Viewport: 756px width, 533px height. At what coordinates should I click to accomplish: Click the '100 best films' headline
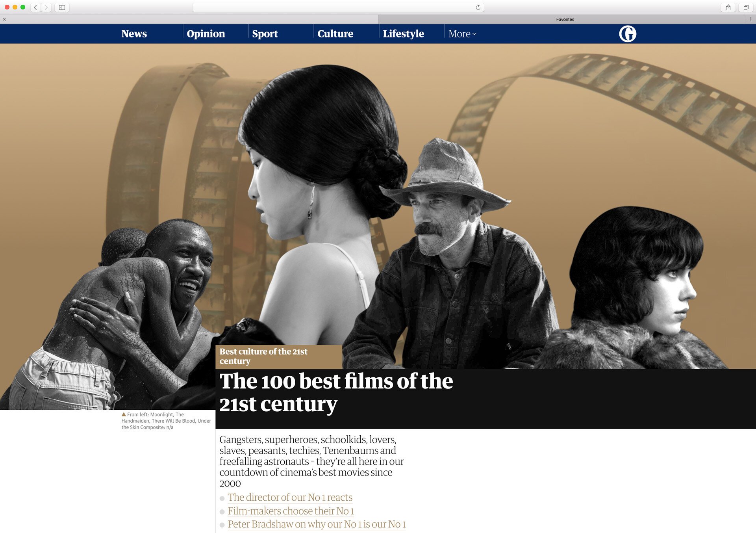pyautogui.click(x=336, y=392)
